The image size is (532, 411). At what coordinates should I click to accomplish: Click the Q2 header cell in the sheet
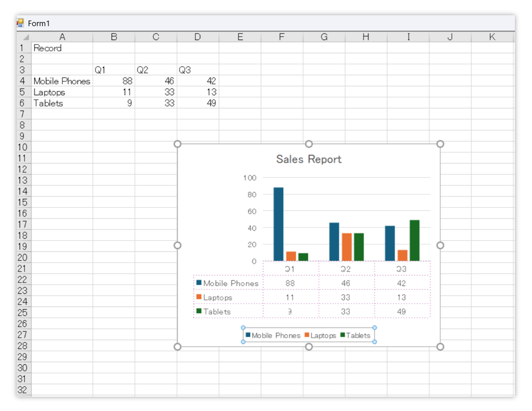(156, 70)
